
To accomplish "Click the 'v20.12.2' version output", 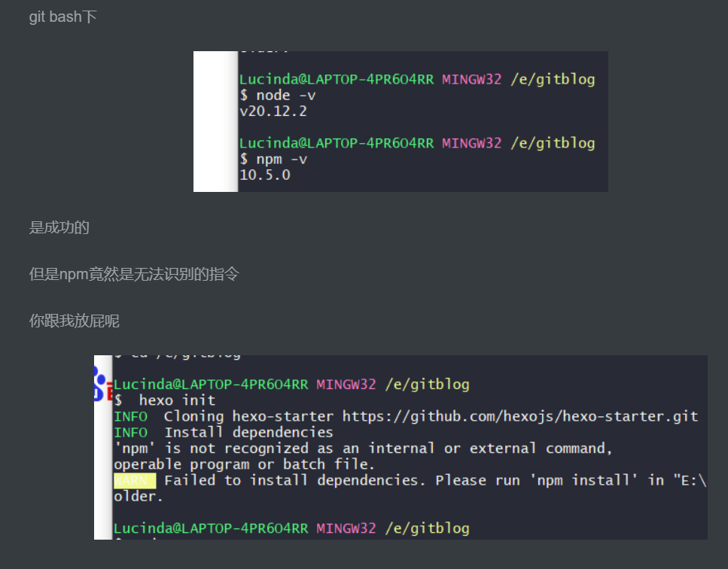I will [273, 111].
